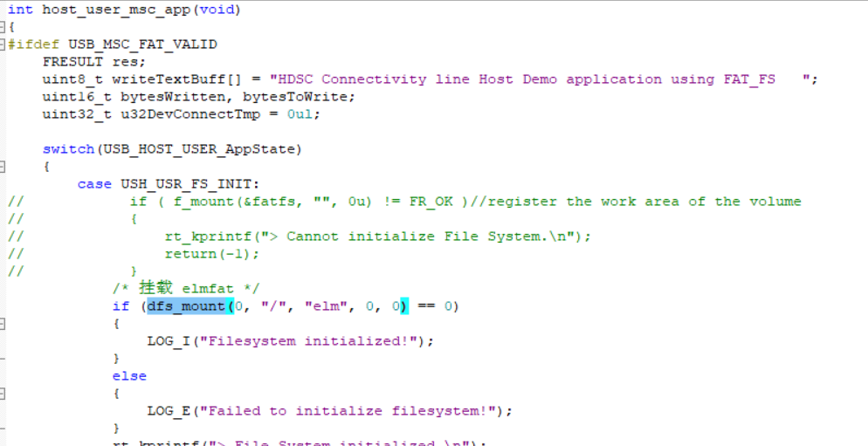Click the "Filesystem initialized!" string
The width and height of the screenshot is (868, 446).
307,341
